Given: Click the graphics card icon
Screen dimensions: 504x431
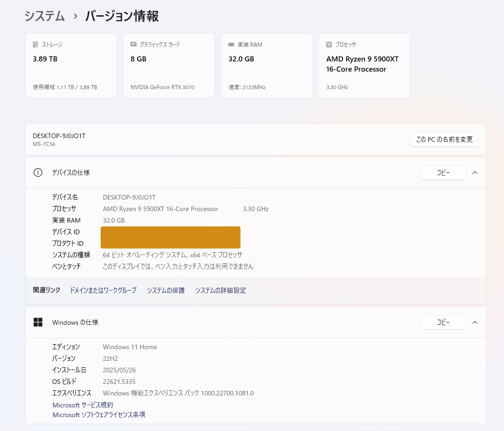Looking at the screenshot, I should (x=133, y=44).
